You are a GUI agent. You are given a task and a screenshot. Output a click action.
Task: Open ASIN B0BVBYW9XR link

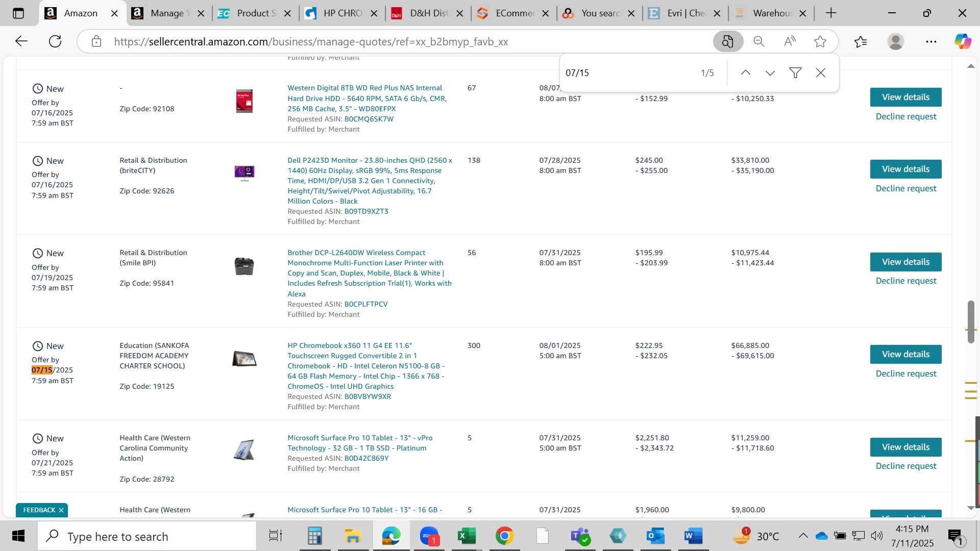367,396
